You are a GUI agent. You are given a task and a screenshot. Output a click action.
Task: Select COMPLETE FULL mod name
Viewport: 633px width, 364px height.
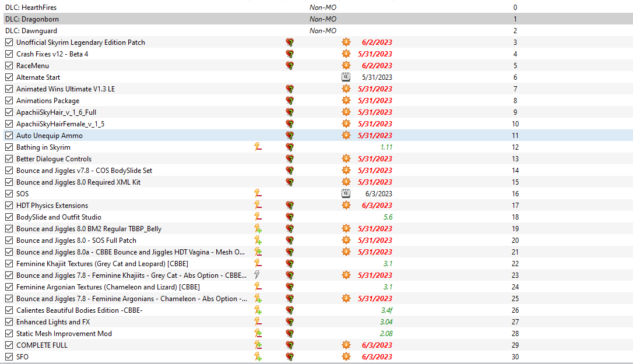coord(41,345)
